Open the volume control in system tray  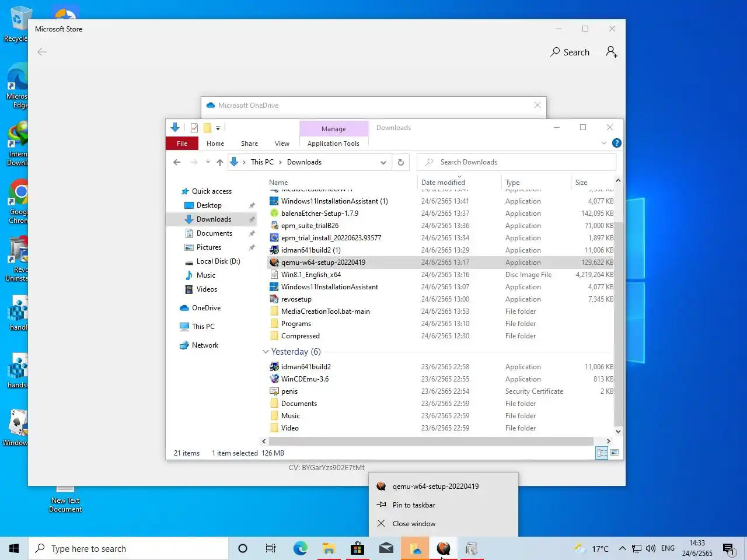(x=651, y=548)
